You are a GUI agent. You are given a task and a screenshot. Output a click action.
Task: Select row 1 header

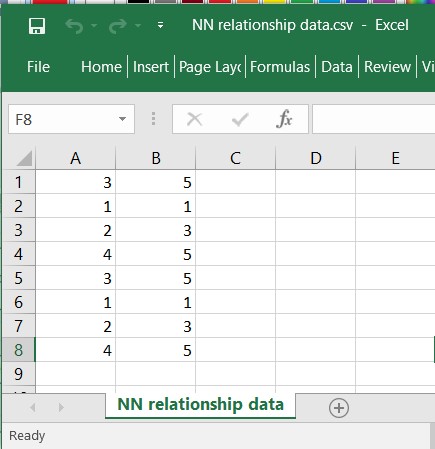point(19,182)
